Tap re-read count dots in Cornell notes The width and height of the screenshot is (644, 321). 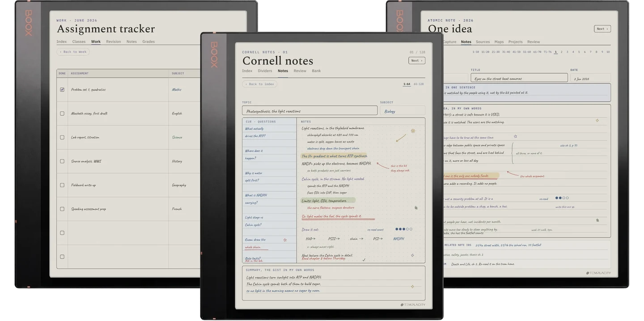pyautogui.click(x=403, y=229)
